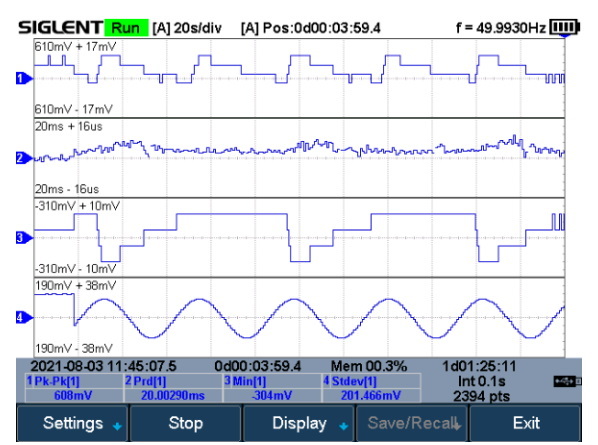
Task: Click the channel 4 trace marker
Action: (24, 317)
